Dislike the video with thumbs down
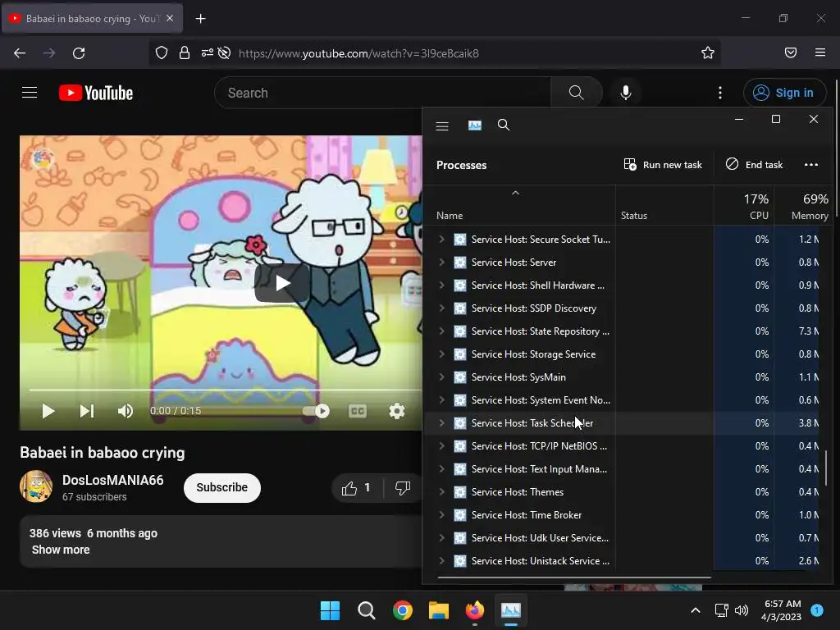 (402, 488)
